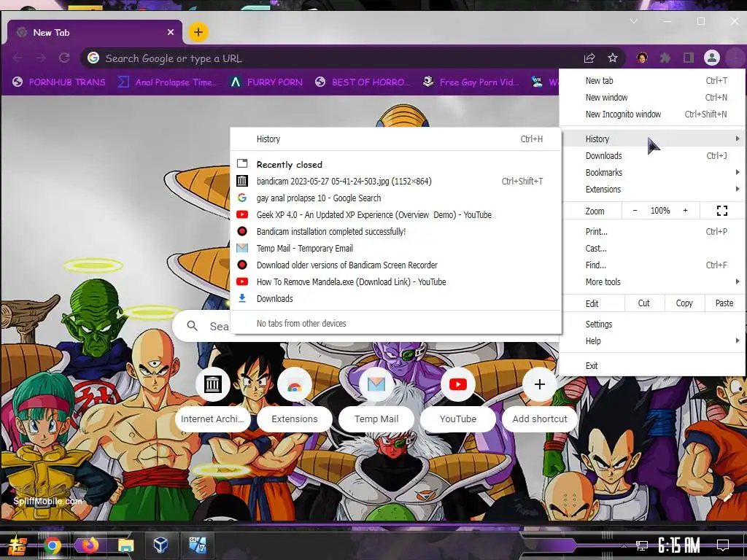Increase zoom with the plus button

tap(685, 211)
